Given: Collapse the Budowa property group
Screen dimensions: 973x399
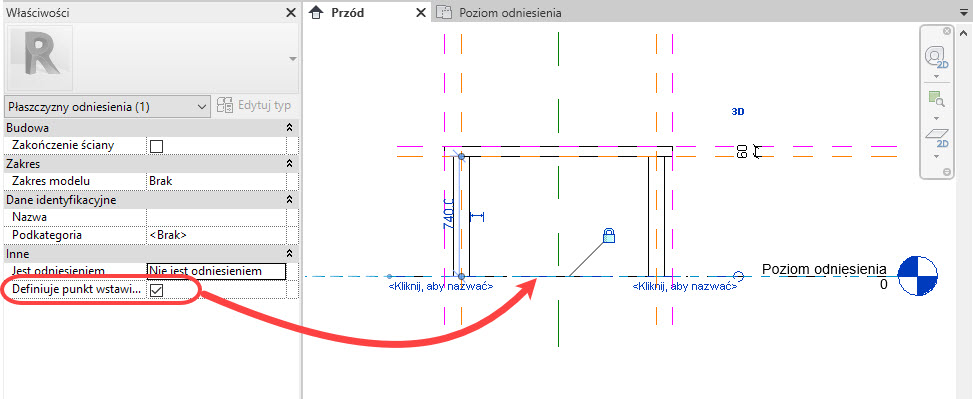Looking at the screenshot, I should 289,128.
